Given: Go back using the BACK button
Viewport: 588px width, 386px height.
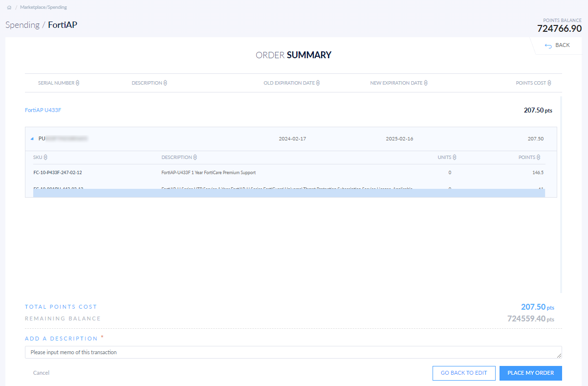Looking at the screenshot, I should 557,45.
